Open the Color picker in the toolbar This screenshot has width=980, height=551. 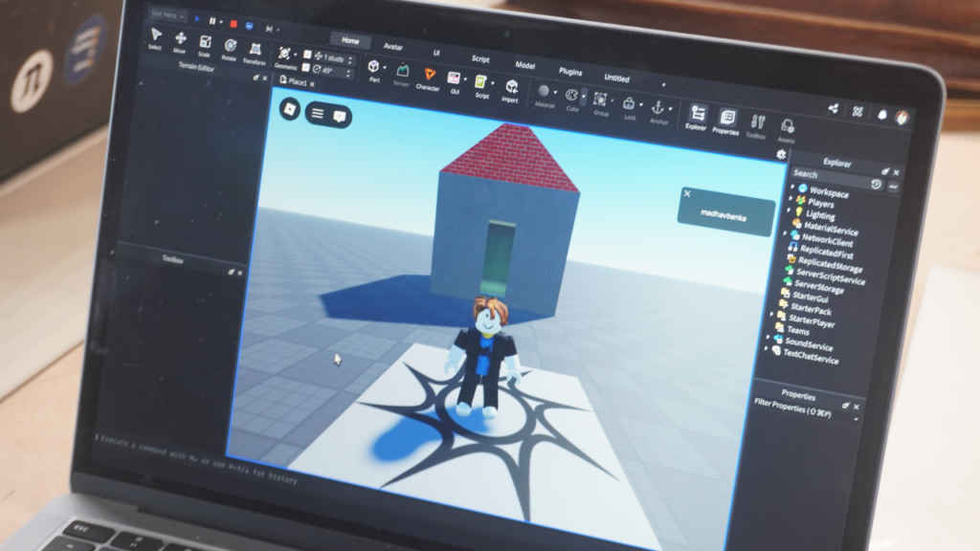point(573,94)
